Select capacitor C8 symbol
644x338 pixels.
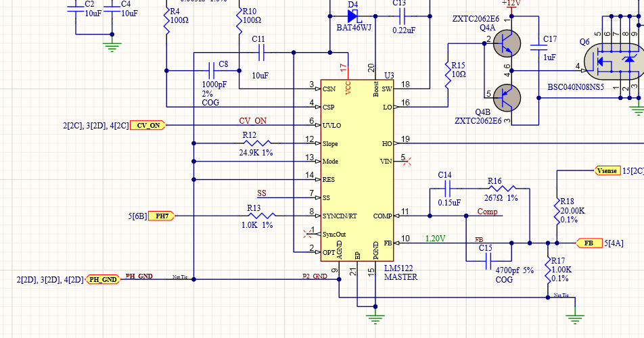212,70
